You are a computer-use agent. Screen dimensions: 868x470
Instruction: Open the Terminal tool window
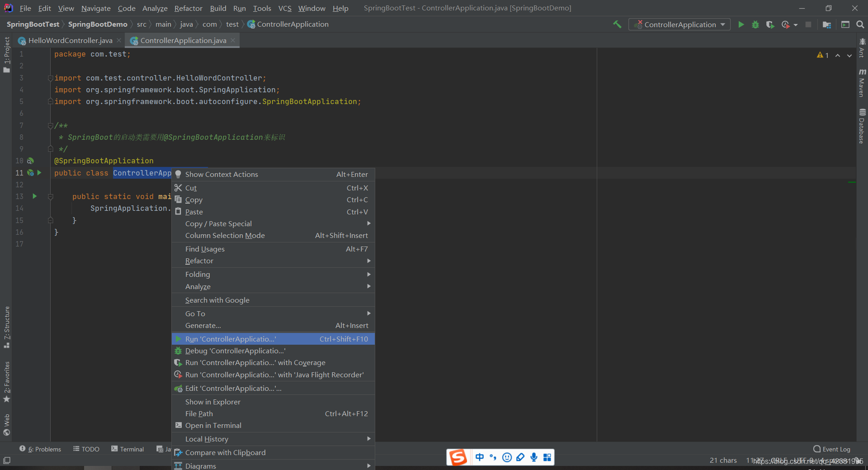click(127, 449)
